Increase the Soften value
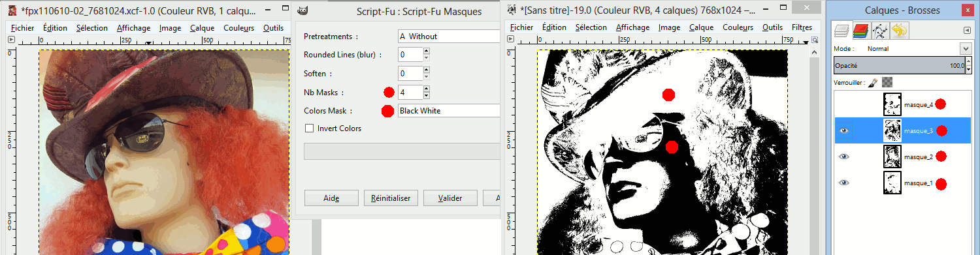Image resolution: width=980 pixels, height=255 pixels. click(426, 70)
